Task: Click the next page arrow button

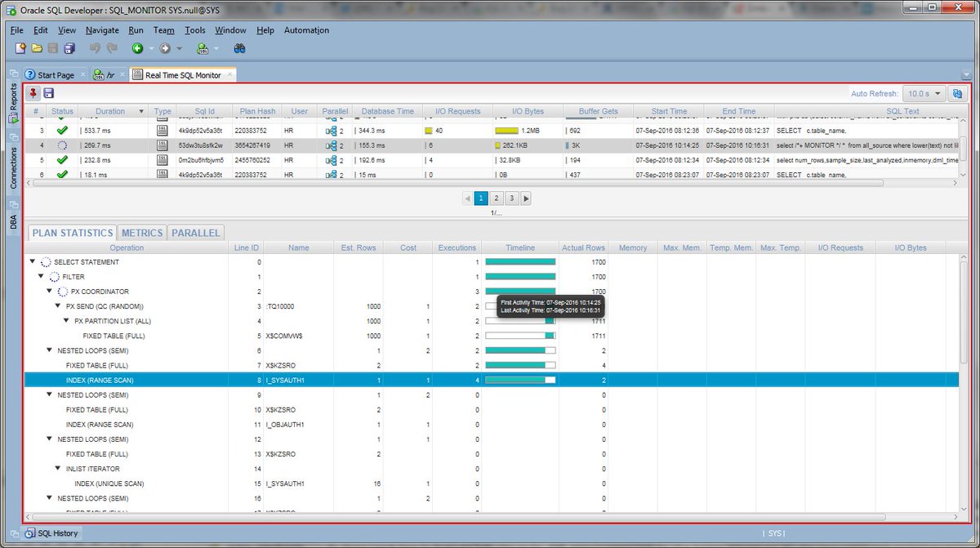Action: pyautogui.click(x=526, y=198)
